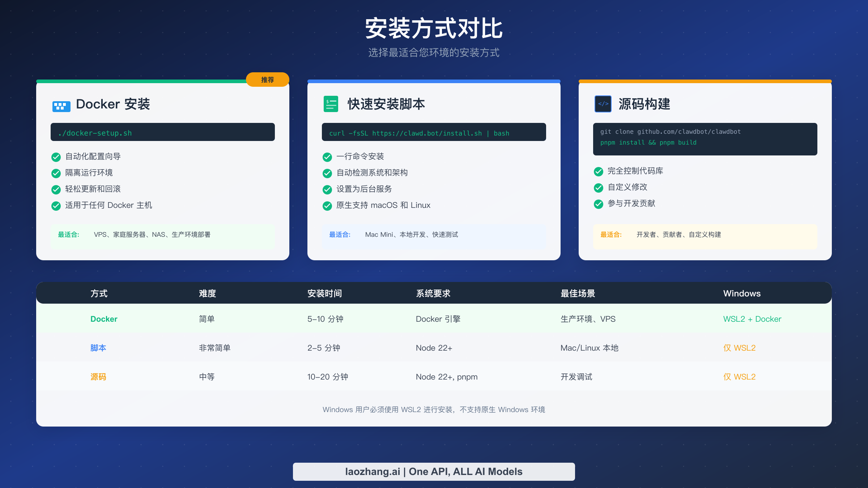Click the checkmark next to 一行命令安装
This screenshot has width=868, height=488.
[327, 157]
